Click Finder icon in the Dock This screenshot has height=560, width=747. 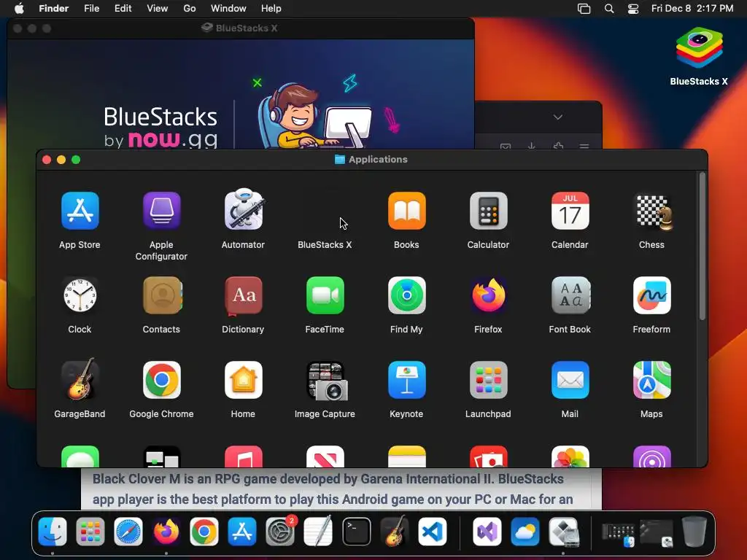click(x=53, y=532)
